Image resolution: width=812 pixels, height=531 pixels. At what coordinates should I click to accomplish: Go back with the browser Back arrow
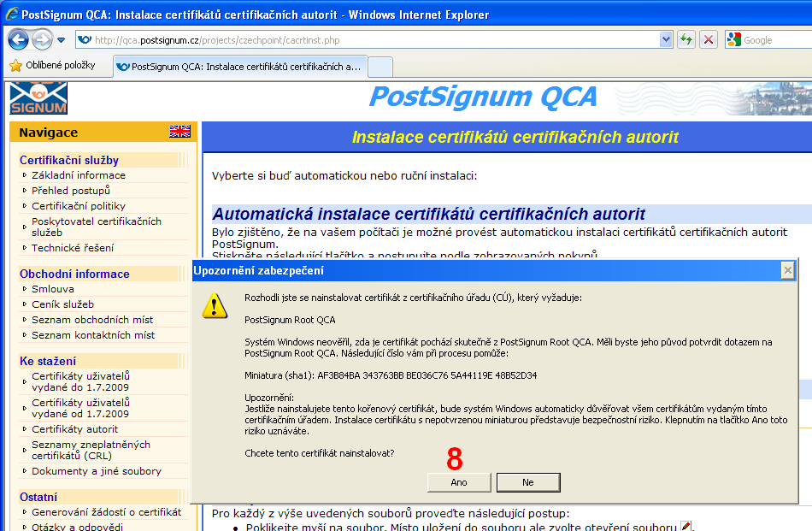[x=19, y=39]
